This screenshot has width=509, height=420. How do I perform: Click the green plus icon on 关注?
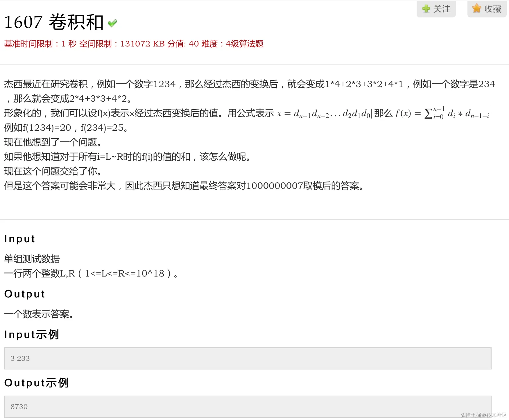426,9
